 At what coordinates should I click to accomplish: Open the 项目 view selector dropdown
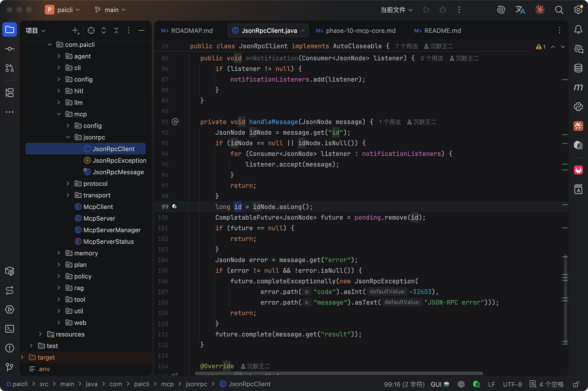[x=36, y=30]
